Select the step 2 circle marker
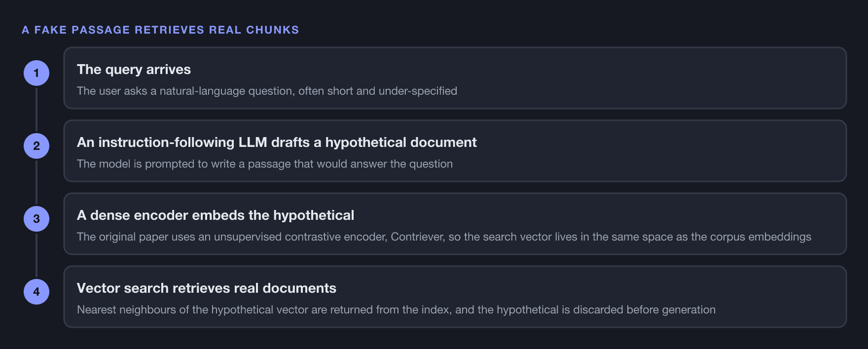Viewport: 868px width, 349px height. (x=36, y=146)
